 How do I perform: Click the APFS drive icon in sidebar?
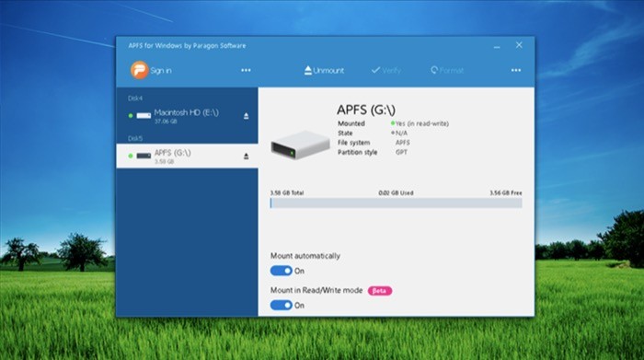144,157
